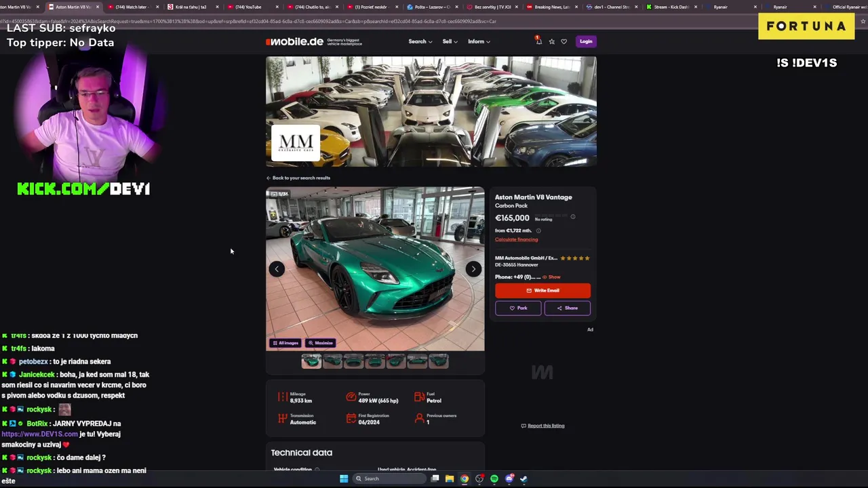Image resolution: width=868 pixels, height=488 pixels.
Task: Click the Transmission gearshift icon
Action: point(283,419)
